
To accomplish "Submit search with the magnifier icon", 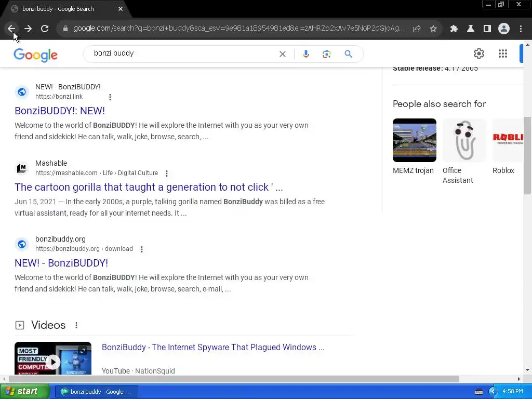I will click(348, 54).
